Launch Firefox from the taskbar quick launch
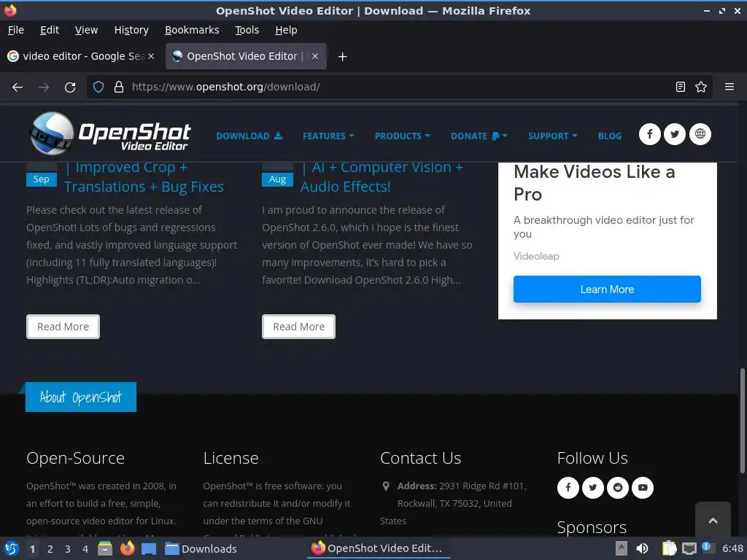Image resolution: width=747 pixels, height=560 pixels. click(x=127, y=548)
